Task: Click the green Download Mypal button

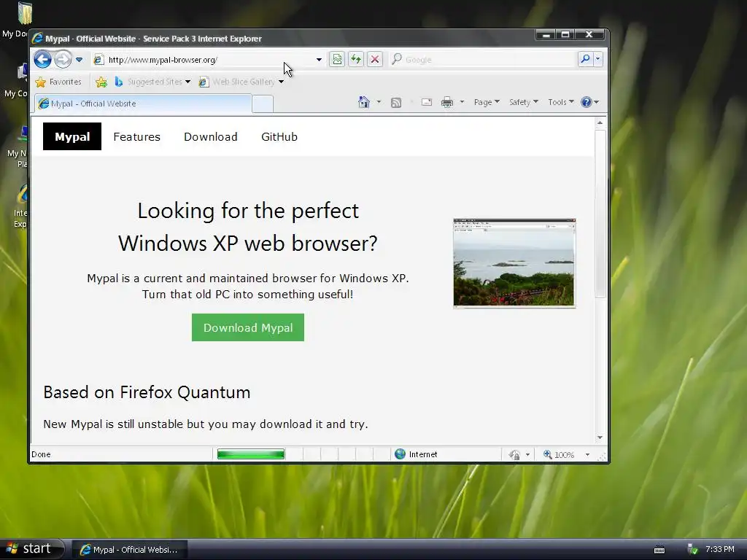Action: [x=248, y=327]
